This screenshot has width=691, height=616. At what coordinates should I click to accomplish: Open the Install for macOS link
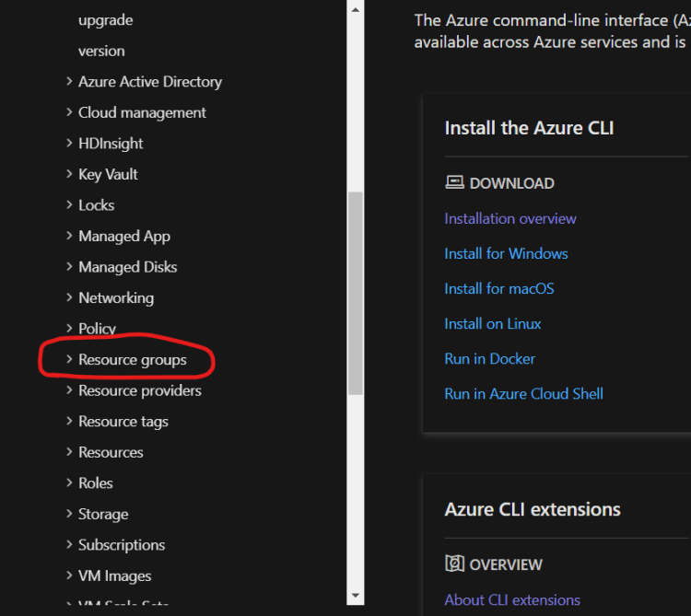pos(498,289)
